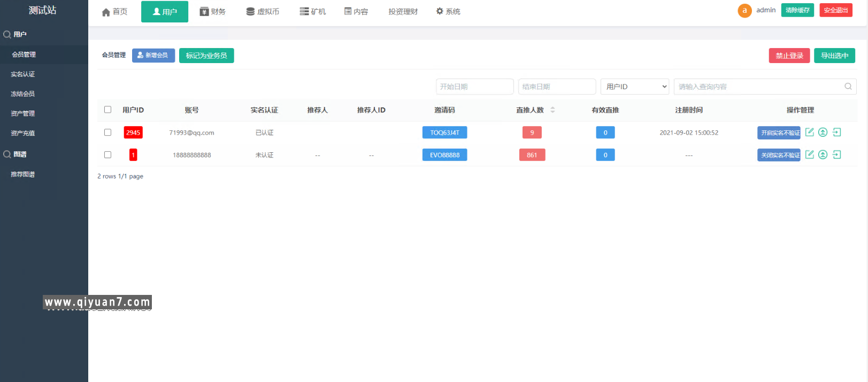868x382 pixels.
Task: Click upload circle icon for user 2945
Action: pos(823,132)
